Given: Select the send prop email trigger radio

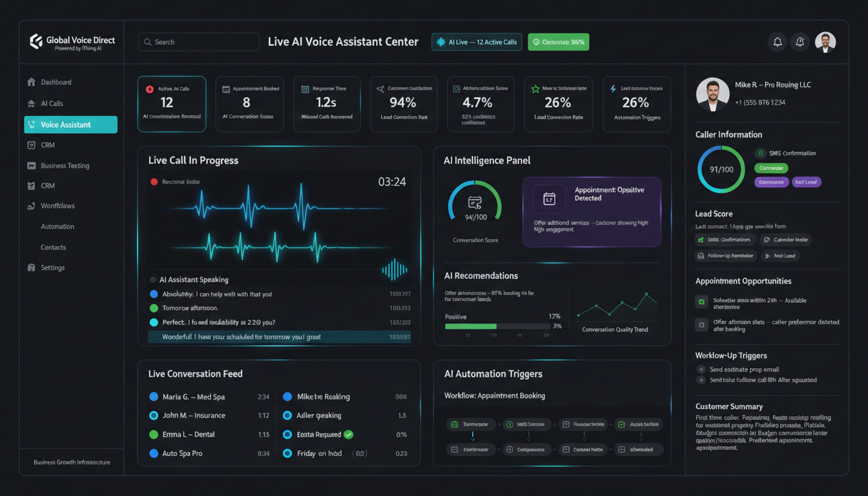Looking at the screenshot, I should point(701,369).
